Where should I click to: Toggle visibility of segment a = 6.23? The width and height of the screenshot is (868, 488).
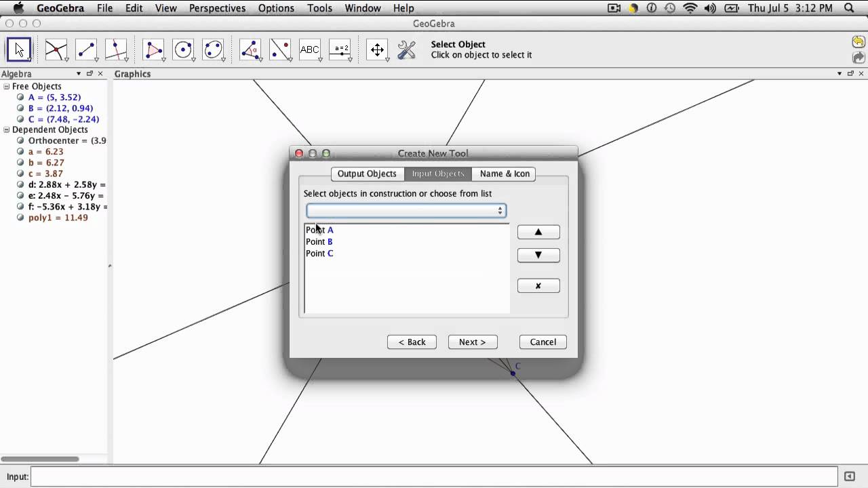pyautogui.click(x=21, y=152)
